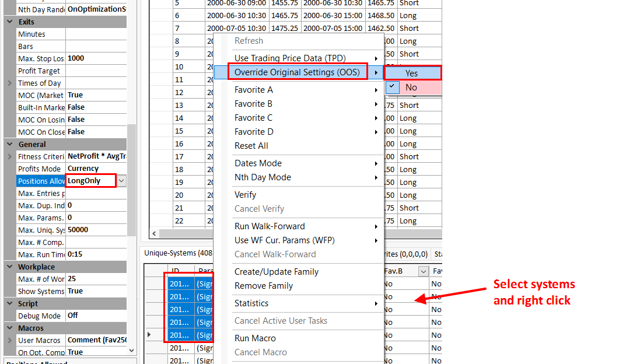The width and height of the screenshot is (619, 364).
Task: Open the Statistics submenu arrow
Action: pos(376,304)
